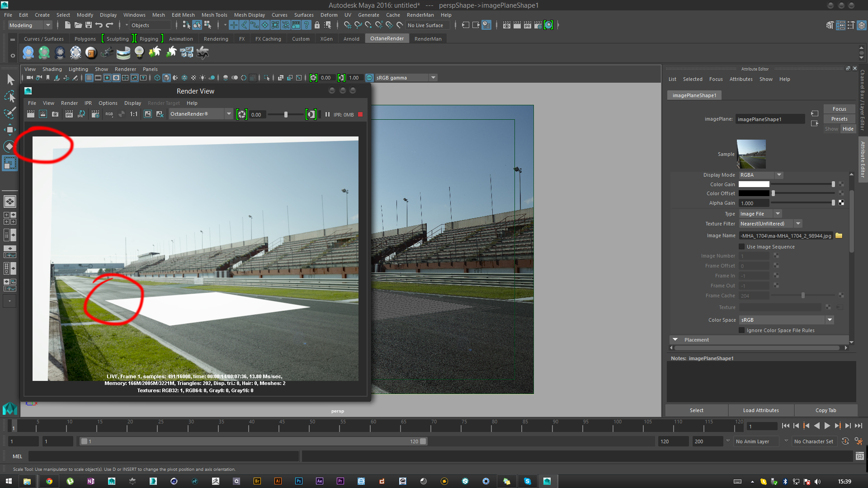868x488 pixels.
Task: Click the Photoshop icon in Windows taskbar
Action: pos(299,481)
